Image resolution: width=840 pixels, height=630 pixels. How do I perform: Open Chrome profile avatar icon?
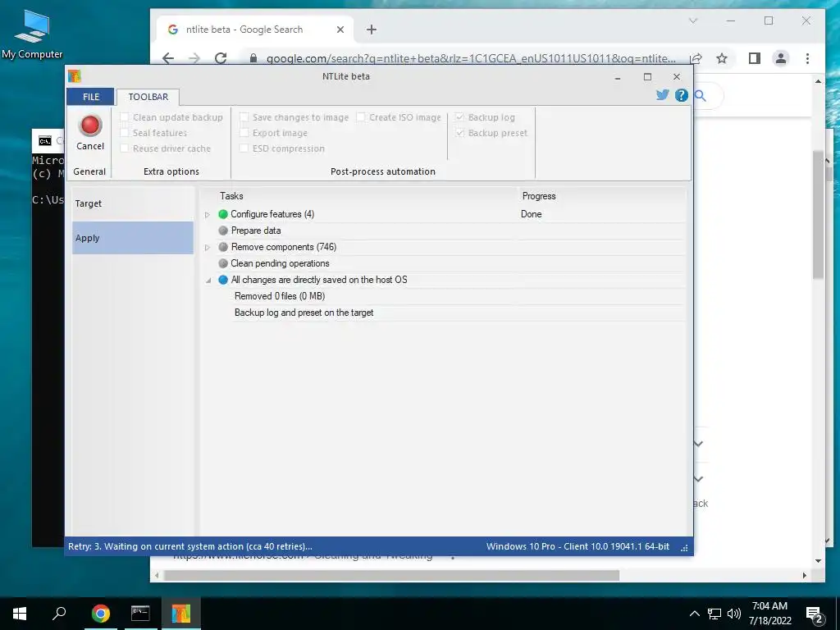[x=781, y=58]
